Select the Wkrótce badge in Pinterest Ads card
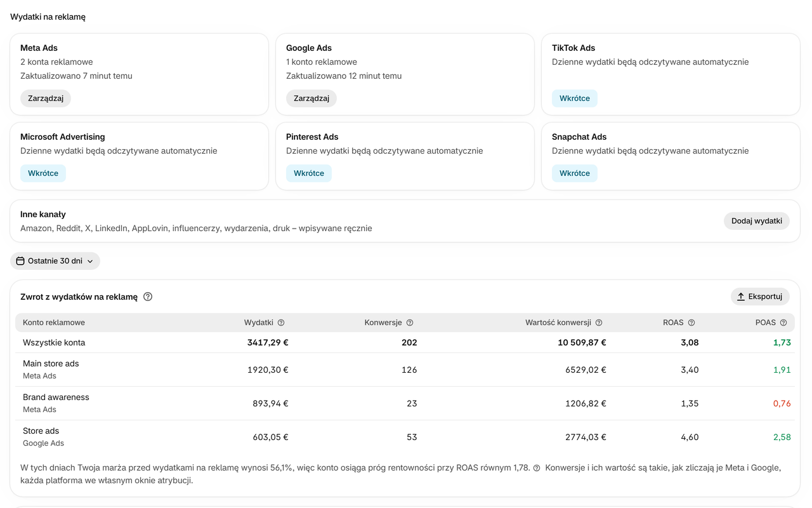 [x=309, y=173]
